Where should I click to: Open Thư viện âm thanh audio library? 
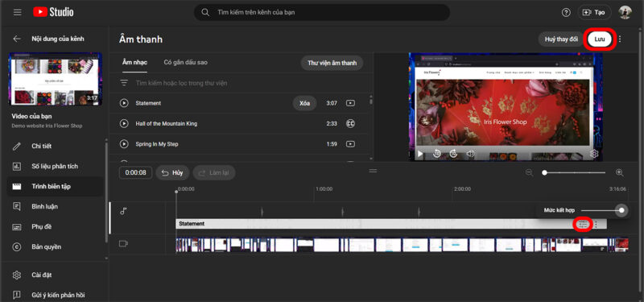332,64
